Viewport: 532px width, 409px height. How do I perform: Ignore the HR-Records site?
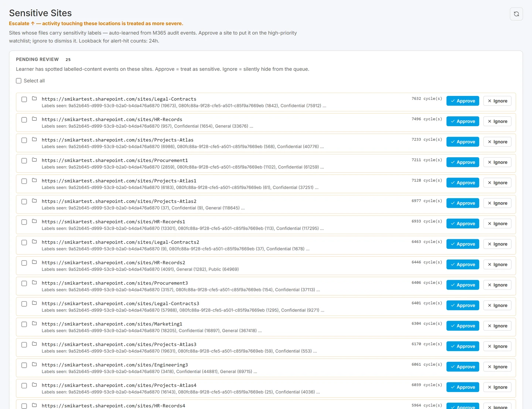pos(497,121)
